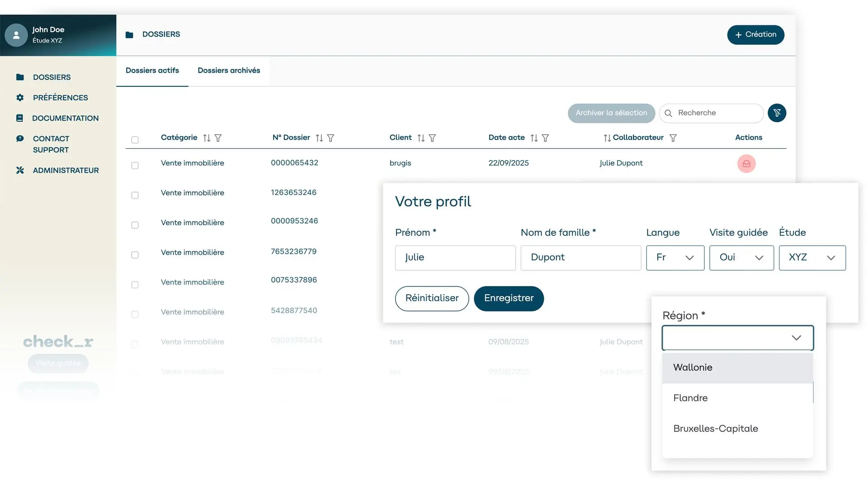Click the Création button
Image resolution: width=868 pixels, height=481 pixels.
(755, 34)
